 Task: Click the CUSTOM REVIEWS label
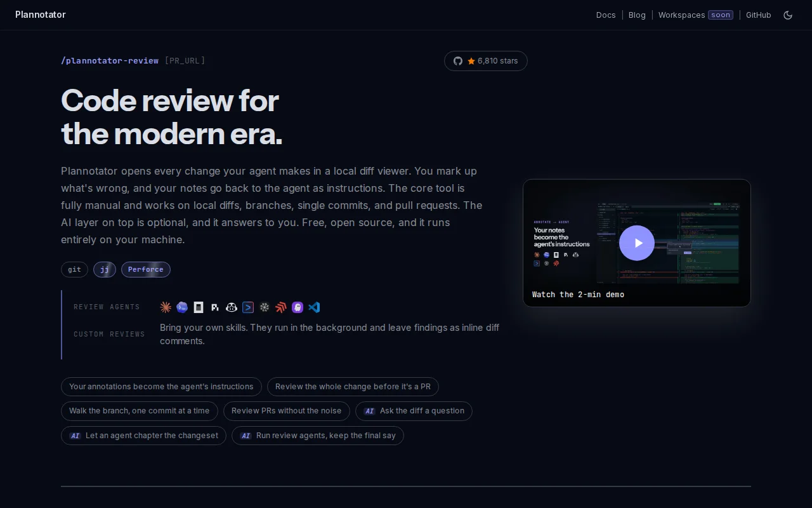[x=109, y=335]
